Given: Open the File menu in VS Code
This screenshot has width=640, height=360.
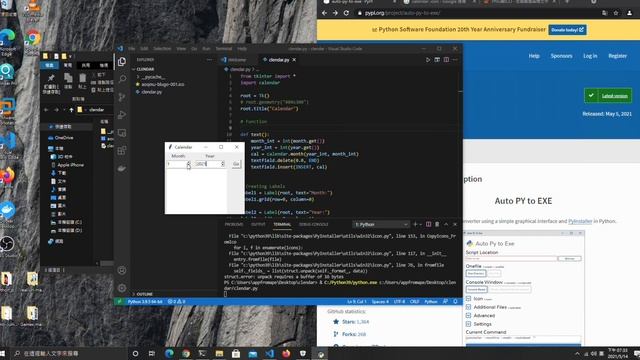Looking at the screenshot, I should (131, 49).
